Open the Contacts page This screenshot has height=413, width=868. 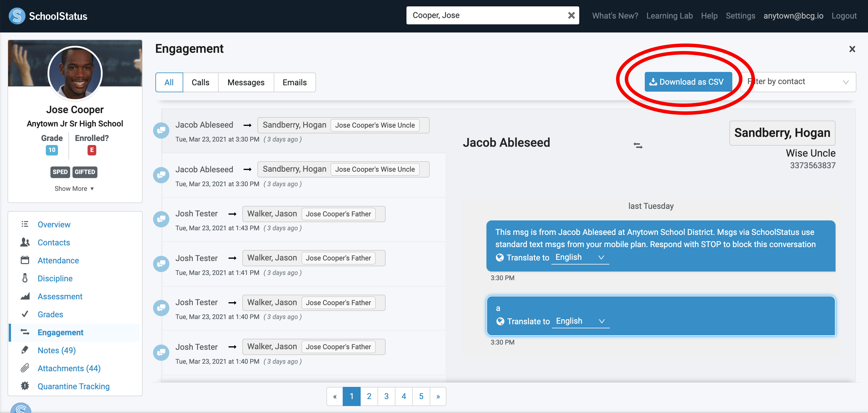[54, 242]
